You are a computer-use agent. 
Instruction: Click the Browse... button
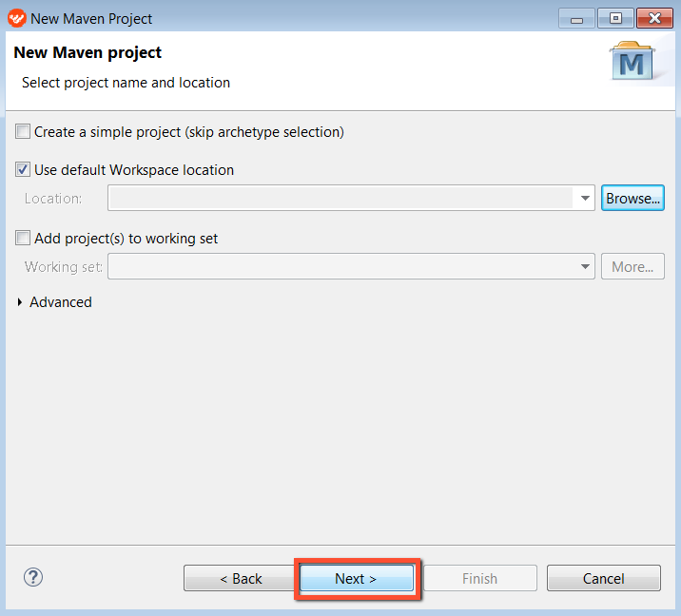click(632, 198)
